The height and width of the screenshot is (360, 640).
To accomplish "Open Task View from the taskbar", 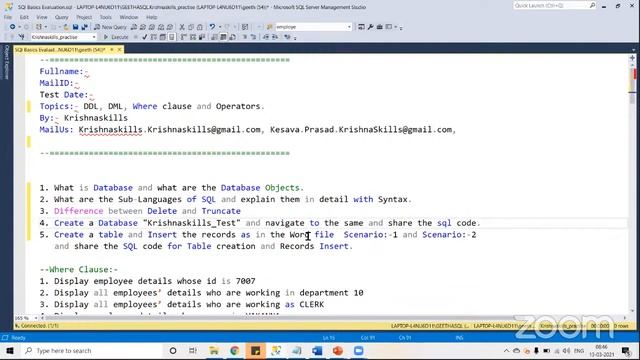I will tap(193, 351).
